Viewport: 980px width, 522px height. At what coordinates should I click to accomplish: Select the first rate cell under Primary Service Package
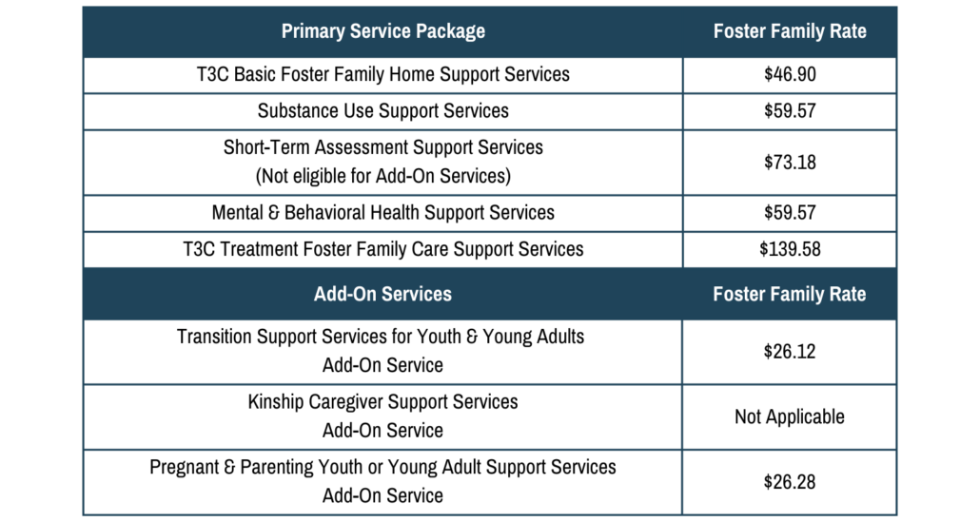pos(790,75)
